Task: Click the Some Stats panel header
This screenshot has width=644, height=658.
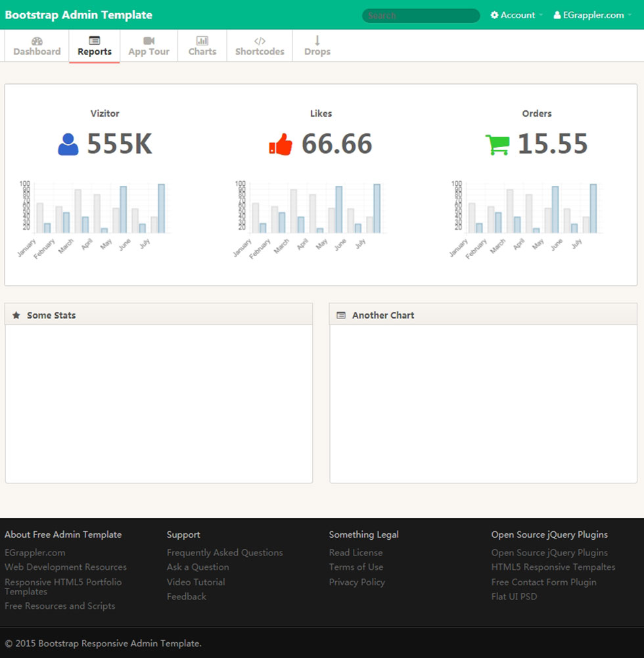Action: point(158,315)
